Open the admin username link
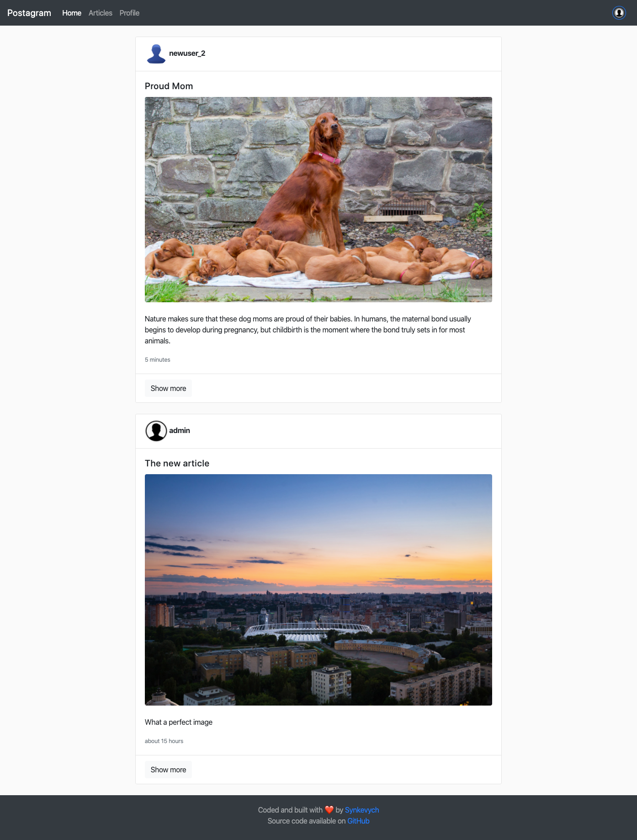This screenshot has height=840, width=637. click(180, 431)
